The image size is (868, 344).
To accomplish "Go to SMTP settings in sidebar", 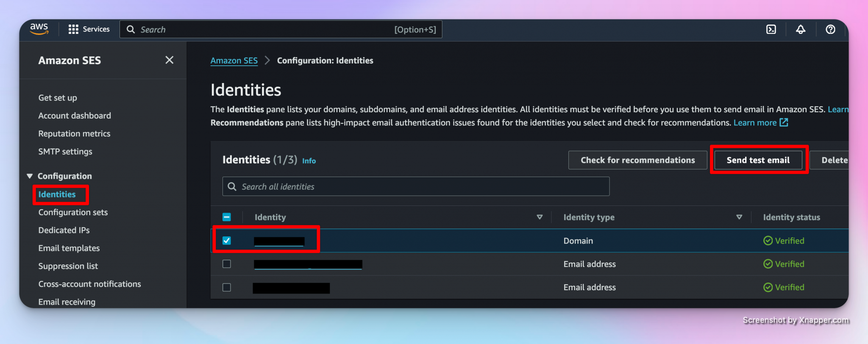I will 65,152.
